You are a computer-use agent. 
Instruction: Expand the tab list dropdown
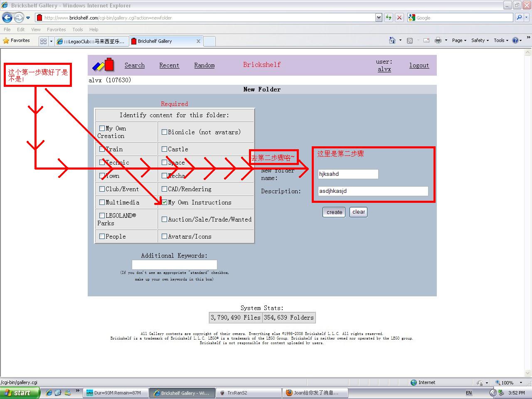(51, 41)
